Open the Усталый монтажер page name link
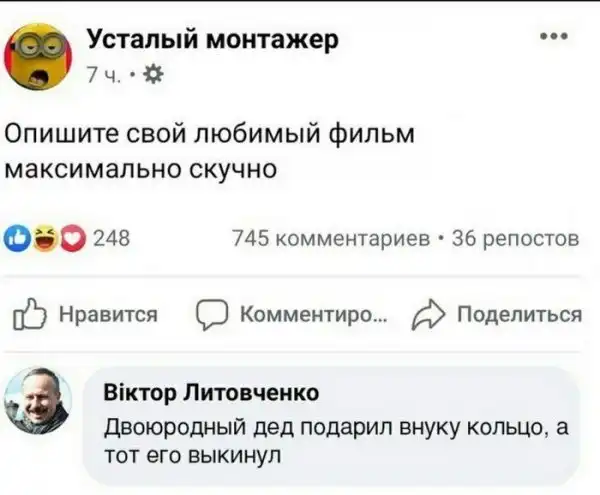 click(x=213, y=39)
